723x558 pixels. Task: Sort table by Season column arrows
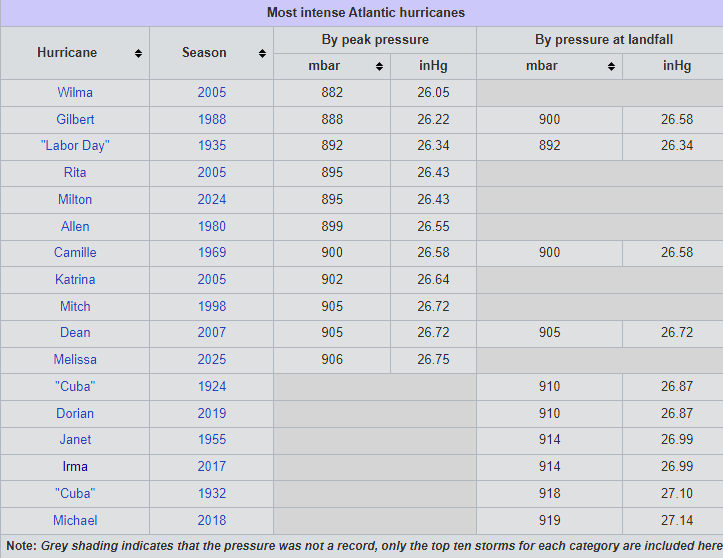pos(262,53)
